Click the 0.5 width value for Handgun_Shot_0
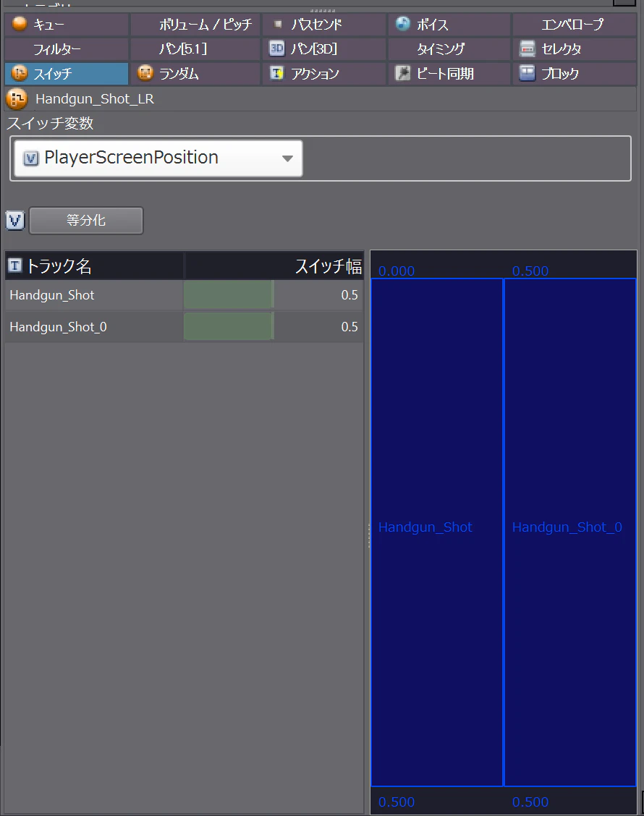The width and height of the screenshot is (644, 816). pyautogui.click(x=349, y=327)
